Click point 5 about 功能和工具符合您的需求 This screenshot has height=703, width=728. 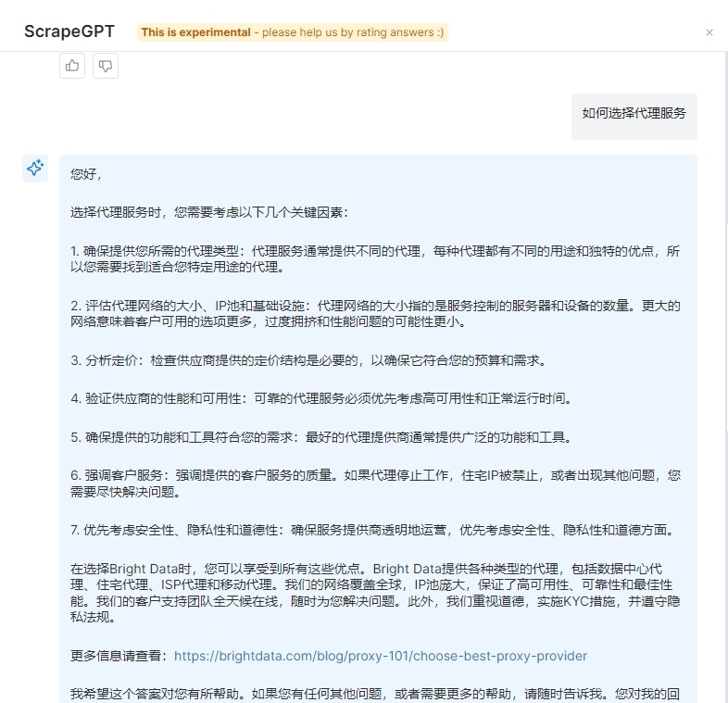pos(320,437)
